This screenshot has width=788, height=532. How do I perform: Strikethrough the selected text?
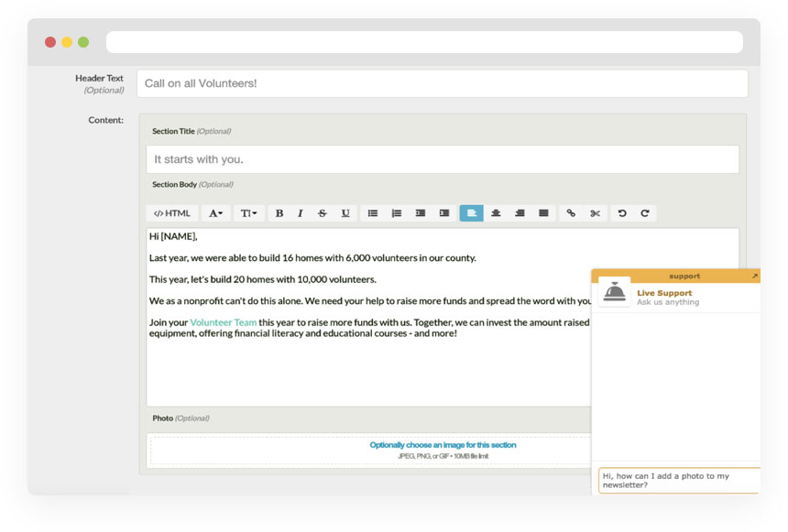(322, 212)
